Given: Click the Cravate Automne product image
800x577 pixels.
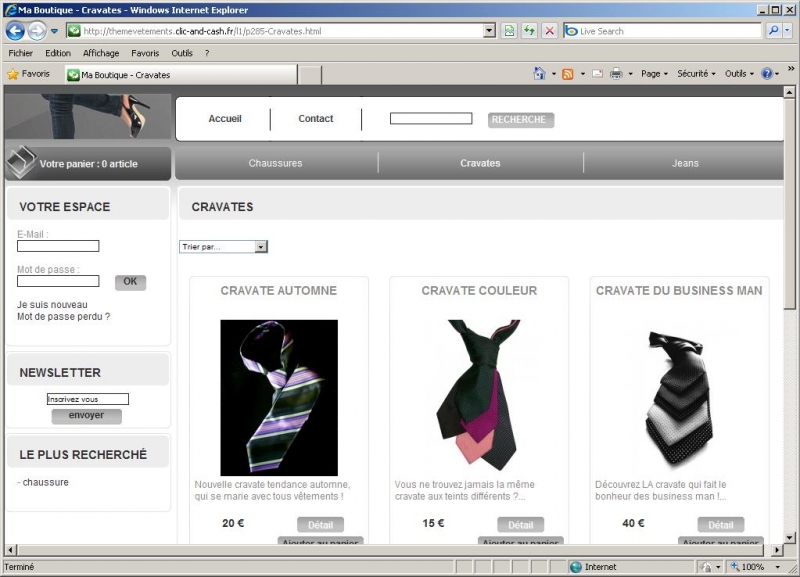Looking at the screenshot, I should coord(279,398).
